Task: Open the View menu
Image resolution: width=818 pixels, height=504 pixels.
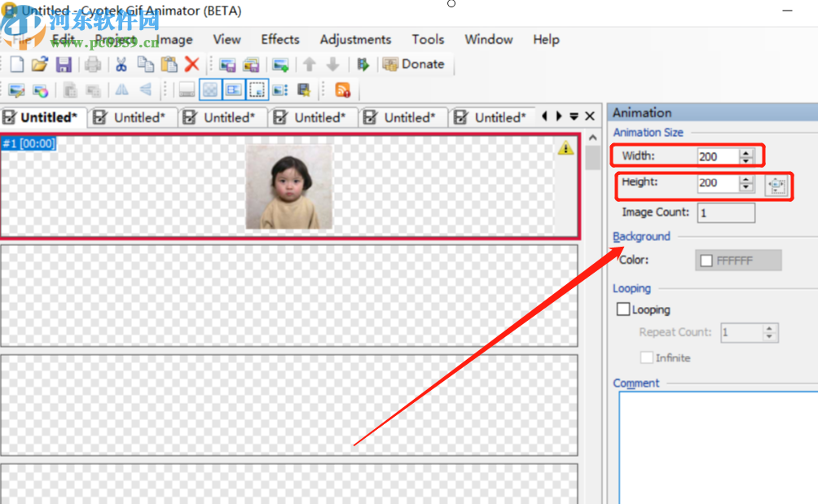Action: 227,40
